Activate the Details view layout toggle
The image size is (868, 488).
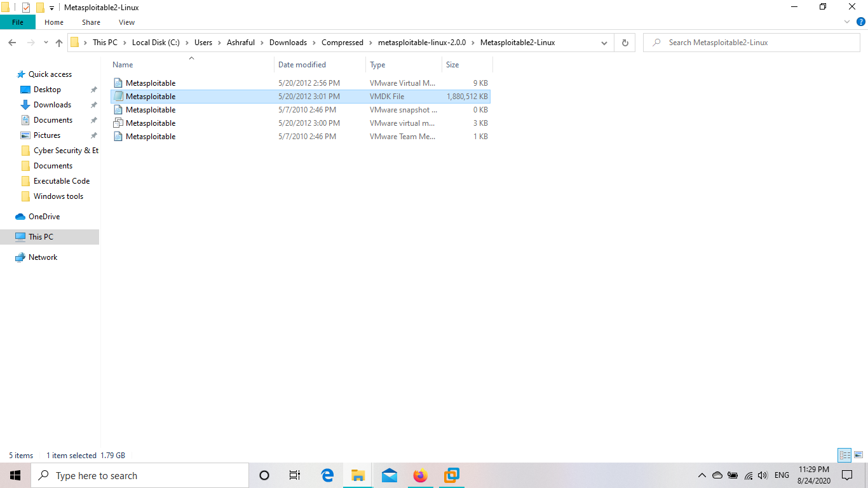(x=844, y=455)
